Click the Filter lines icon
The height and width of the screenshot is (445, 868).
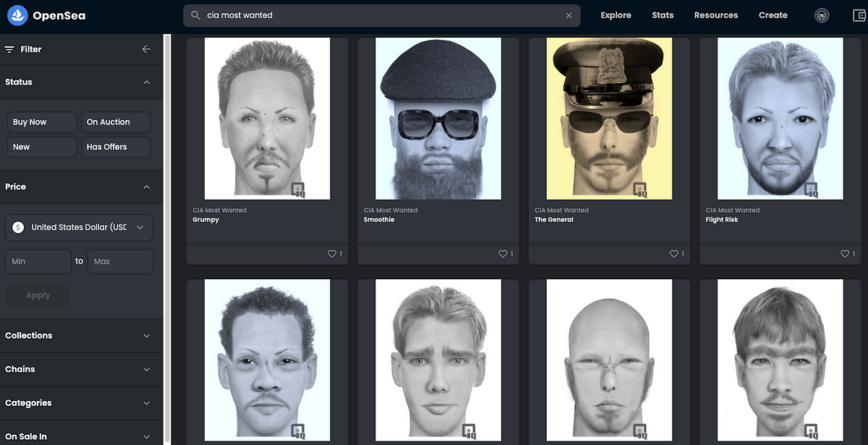[9, 49]
